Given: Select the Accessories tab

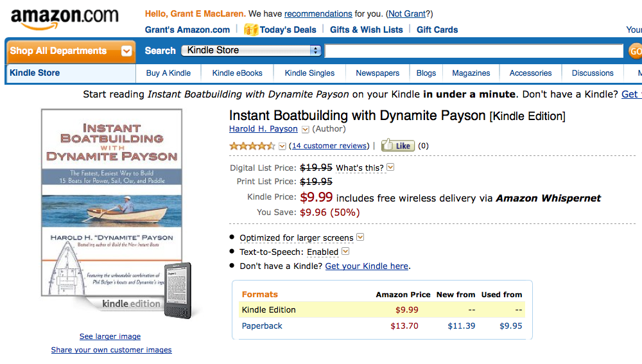Looking at the screenshot, I should (530, 73).
